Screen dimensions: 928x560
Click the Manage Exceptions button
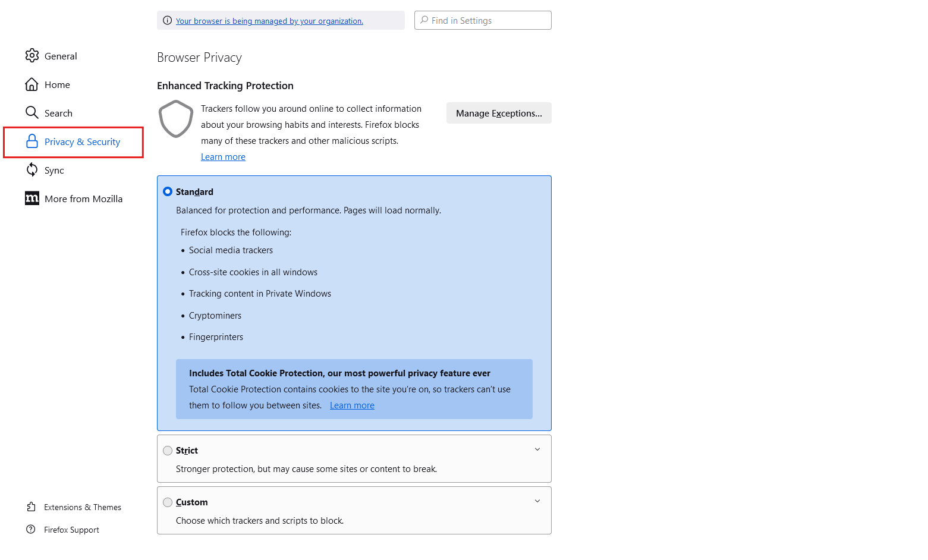[x=499, y=114]
